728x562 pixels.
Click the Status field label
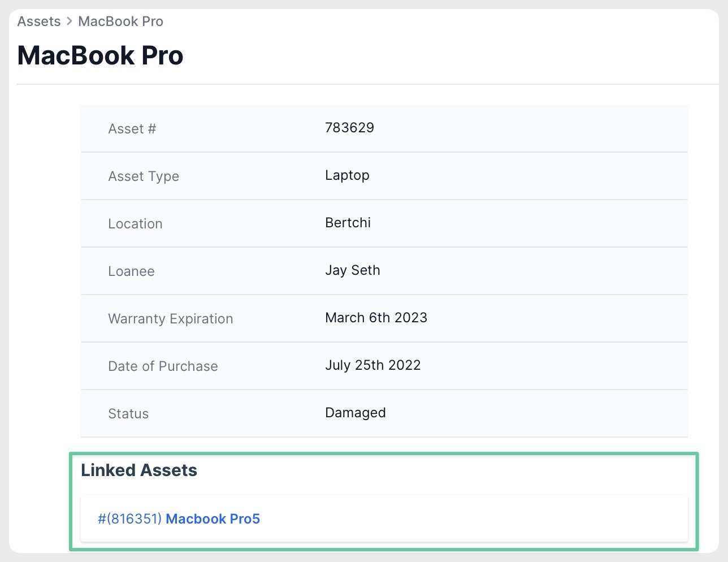[x=128, y=414]
